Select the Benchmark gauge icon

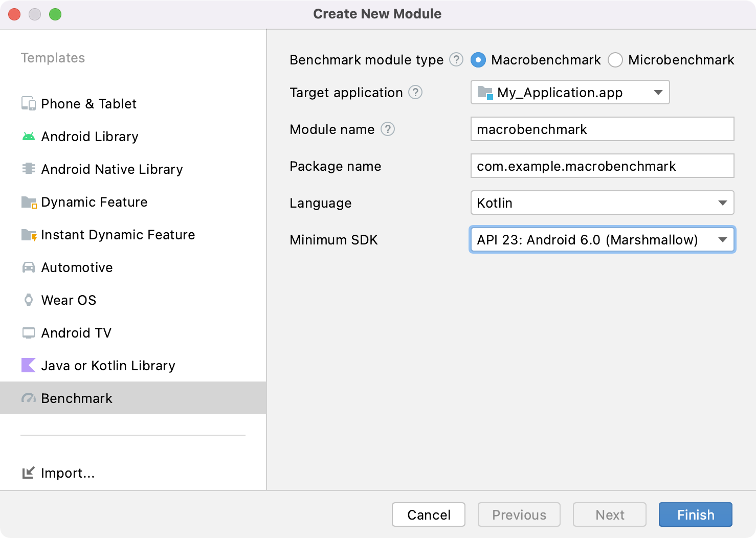point(28,398)
